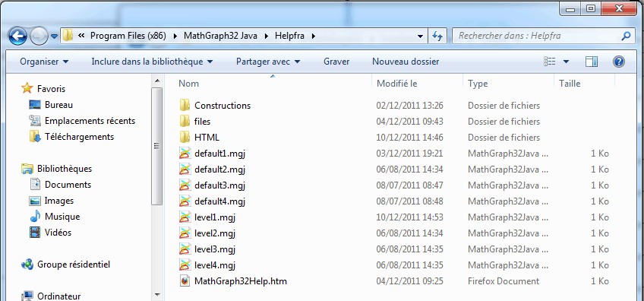The image size is (644, 301).
Task: Select MathGraph32 Java in address path
Action: coord(220,36)
